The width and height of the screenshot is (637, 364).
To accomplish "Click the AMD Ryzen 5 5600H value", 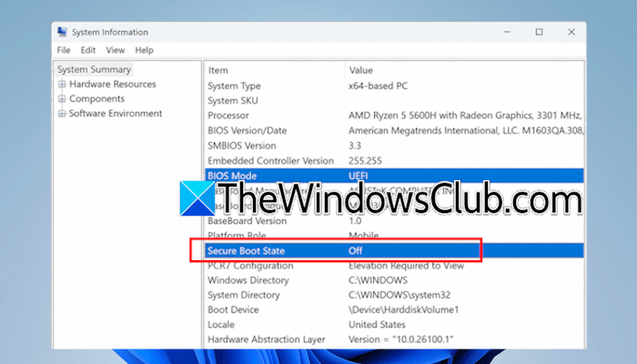I will [x=465, y=116].
